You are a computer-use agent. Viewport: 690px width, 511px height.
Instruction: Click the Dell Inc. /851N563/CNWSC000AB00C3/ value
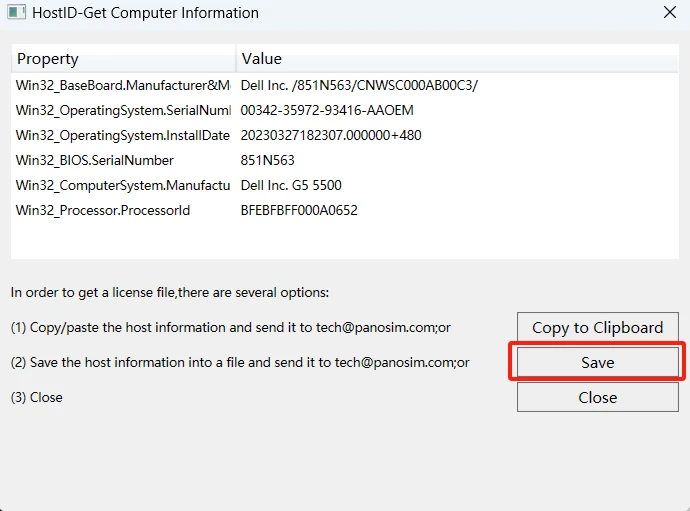coord(359,85)
